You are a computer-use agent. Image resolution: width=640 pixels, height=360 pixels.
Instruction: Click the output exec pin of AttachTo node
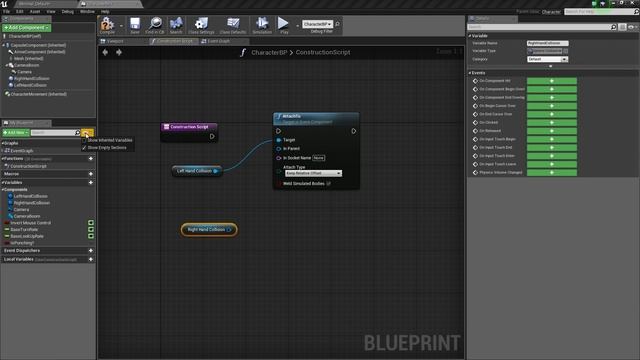pos(354,131)
